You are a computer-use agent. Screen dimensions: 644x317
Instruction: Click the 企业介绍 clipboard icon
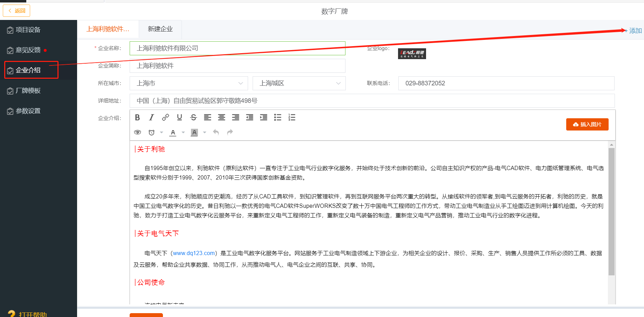pos(10,71)
